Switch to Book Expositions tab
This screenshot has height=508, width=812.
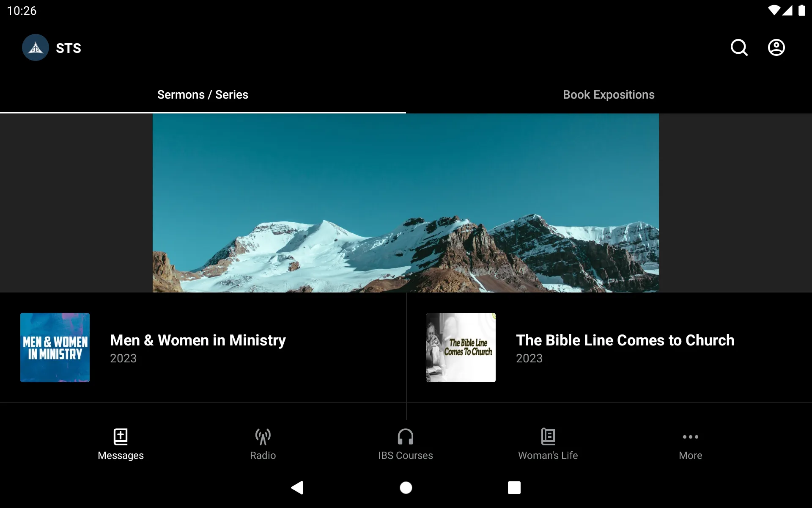click(x=608, y=95)
